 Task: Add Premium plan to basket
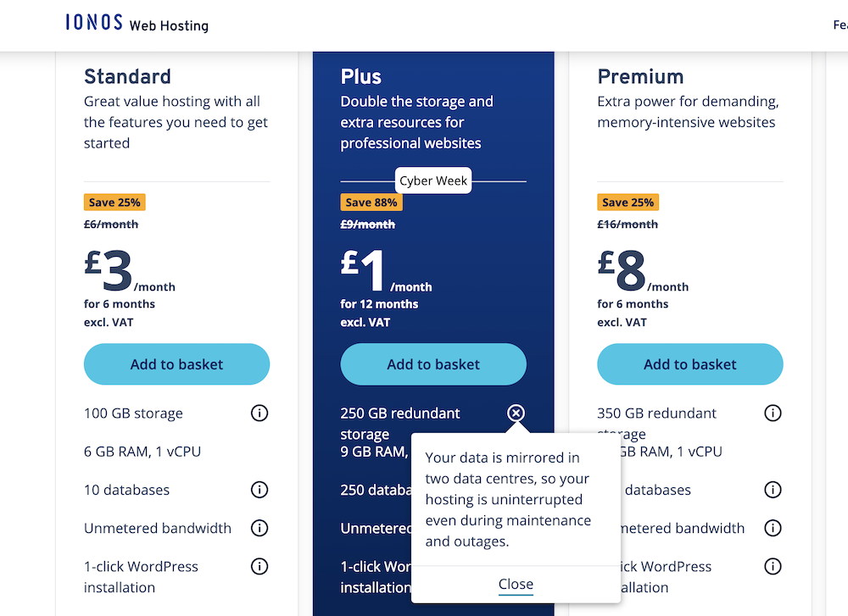coord(690,364)
